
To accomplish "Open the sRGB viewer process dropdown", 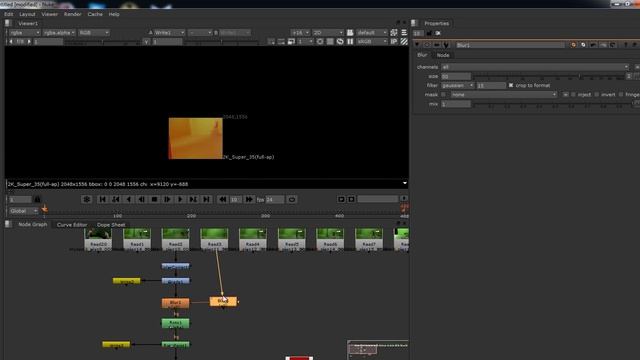I will (371, 42).
